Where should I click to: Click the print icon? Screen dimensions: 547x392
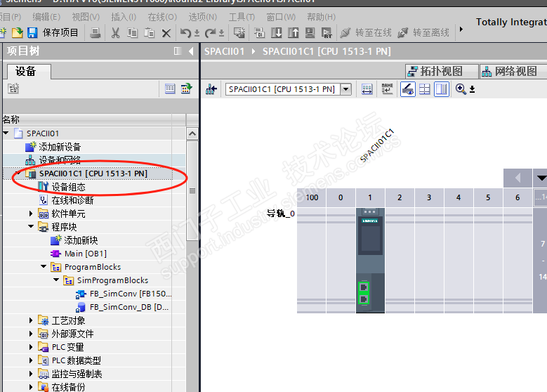click(x=95, y=33)
